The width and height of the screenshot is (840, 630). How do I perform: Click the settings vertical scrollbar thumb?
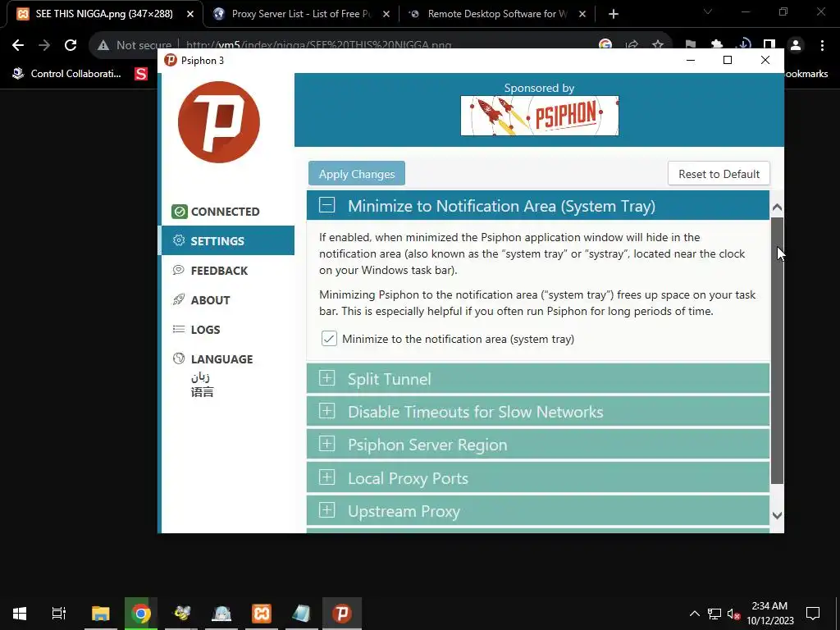coord(777,350)
